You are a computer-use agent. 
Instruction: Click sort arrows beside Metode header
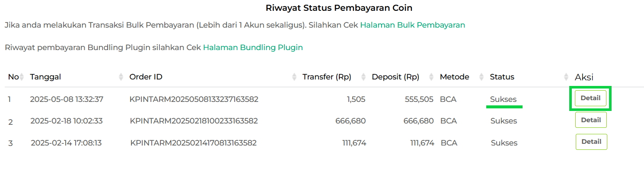(481, 77)
